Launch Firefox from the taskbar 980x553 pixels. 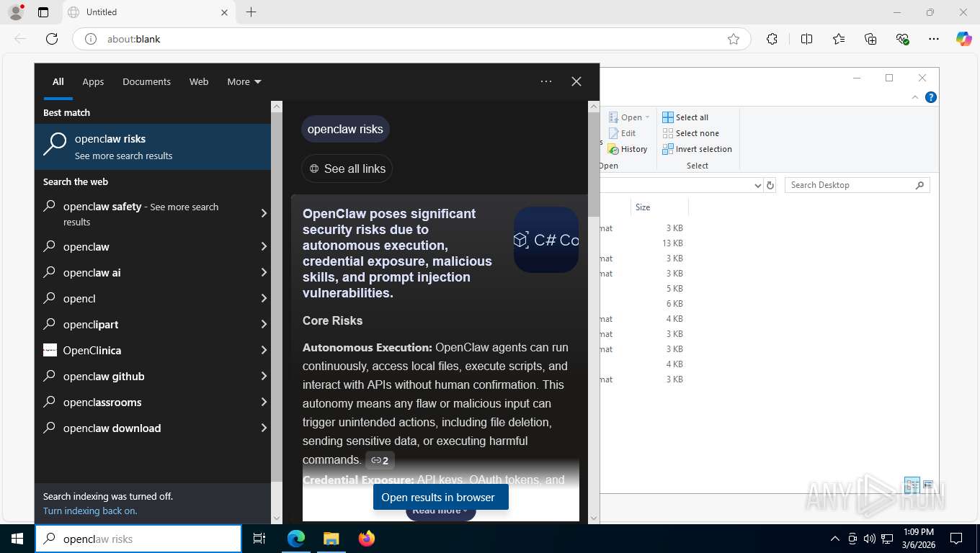tap(366, 539)
